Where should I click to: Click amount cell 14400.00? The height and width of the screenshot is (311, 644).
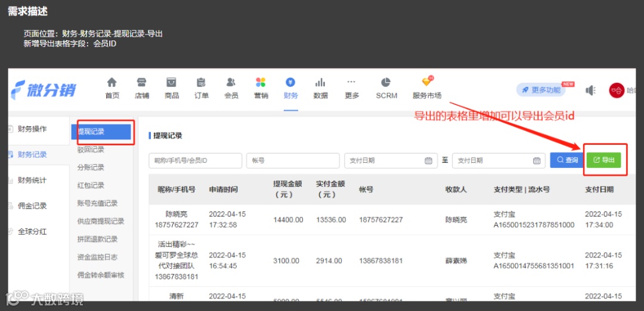pyautogui.click(x=289, y=220)
